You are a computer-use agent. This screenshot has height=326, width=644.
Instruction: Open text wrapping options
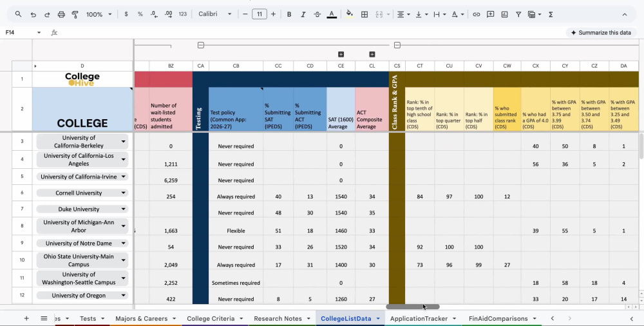439,14
